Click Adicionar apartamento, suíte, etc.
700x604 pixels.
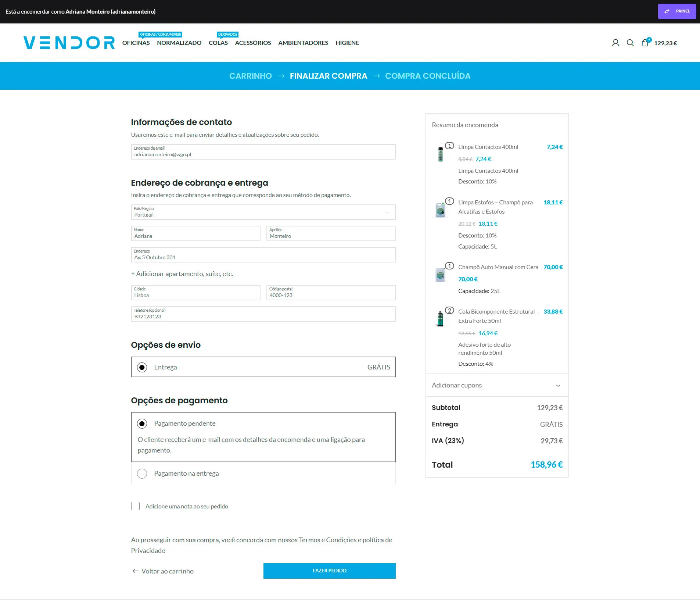pyautogui.click(x=182, y=274)
